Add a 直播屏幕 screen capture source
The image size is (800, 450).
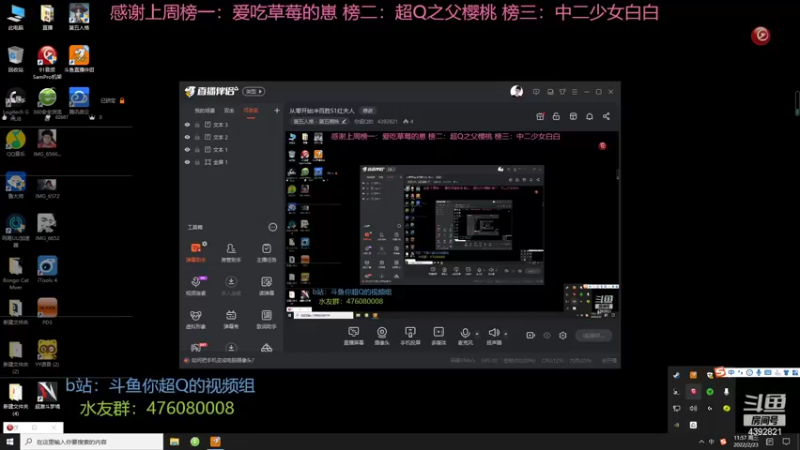[x=354, y=336]
